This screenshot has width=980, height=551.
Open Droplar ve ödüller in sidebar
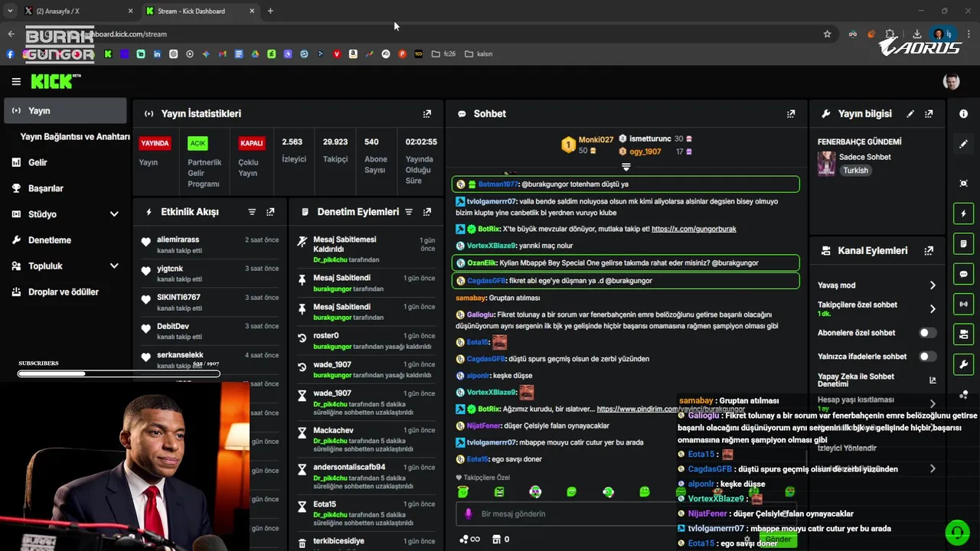click(65, 292)
